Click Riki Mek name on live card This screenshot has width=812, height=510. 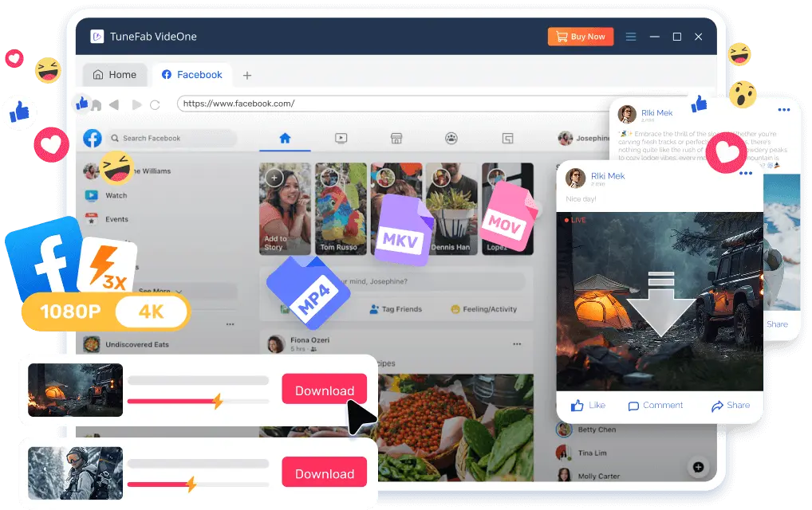point(608,176)
